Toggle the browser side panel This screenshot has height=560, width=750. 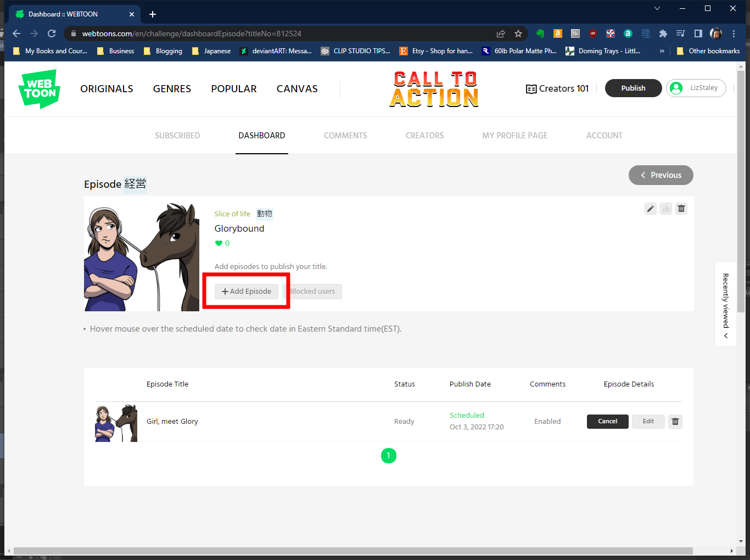pyautogui.click(x=698, y=33)
